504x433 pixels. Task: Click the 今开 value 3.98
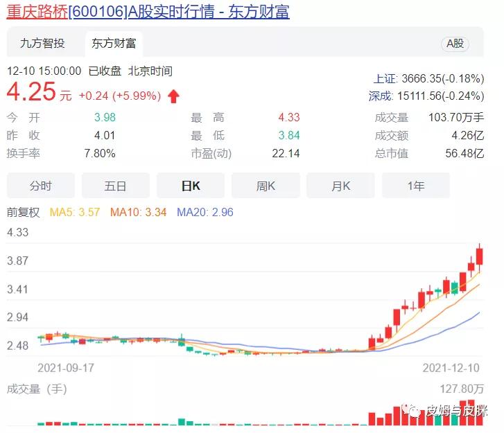click(x=105, y=117)
